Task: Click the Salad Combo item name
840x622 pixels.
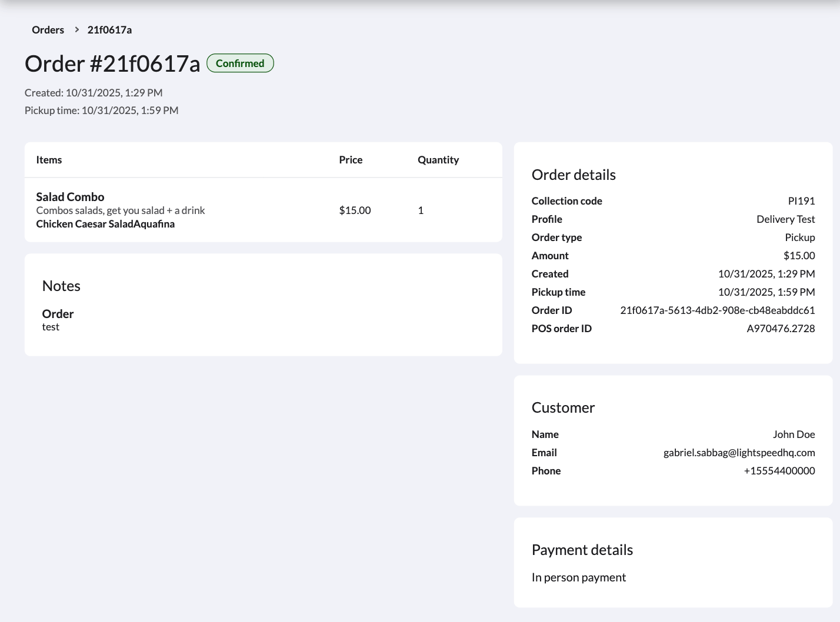Action: 70,196
